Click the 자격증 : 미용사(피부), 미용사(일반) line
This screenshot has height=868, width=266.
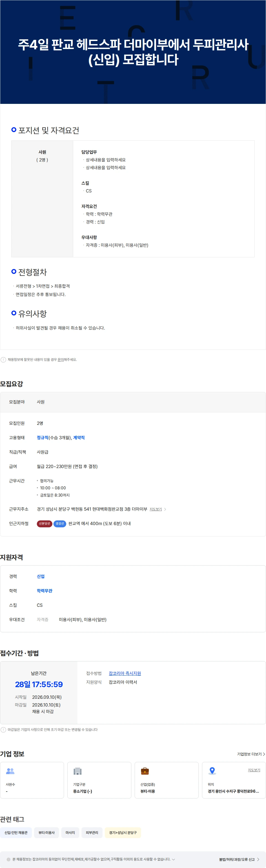point(117,245)
